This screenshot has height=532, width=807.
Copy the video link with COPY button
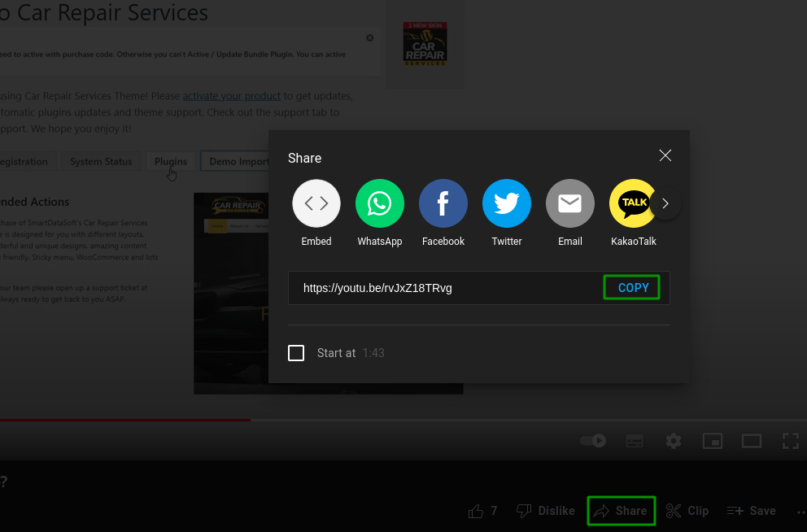[x=631, y=288]
